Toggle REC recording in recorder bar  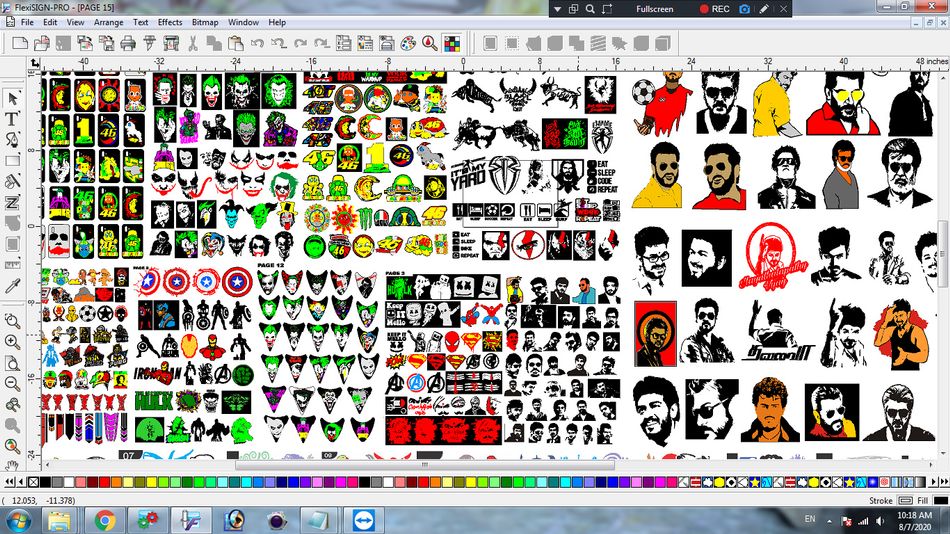pos(715,8)
